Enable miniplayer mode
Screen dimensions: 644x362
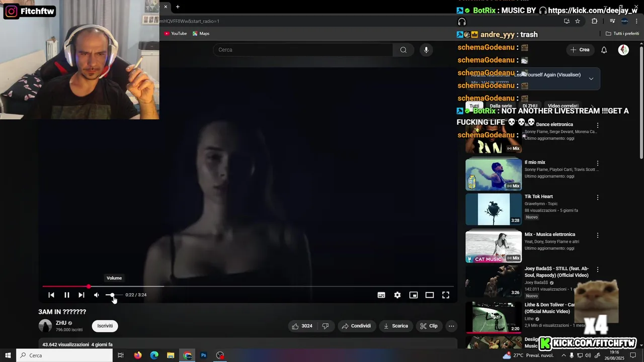pyautogui.click(x=414, y=295)
